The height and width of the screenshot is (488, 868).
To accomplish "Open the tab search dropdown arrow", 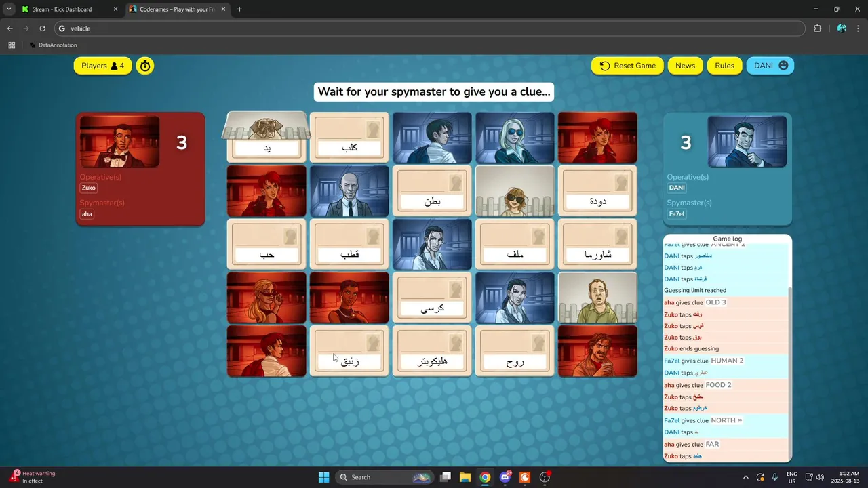I will tap(9, 9).
